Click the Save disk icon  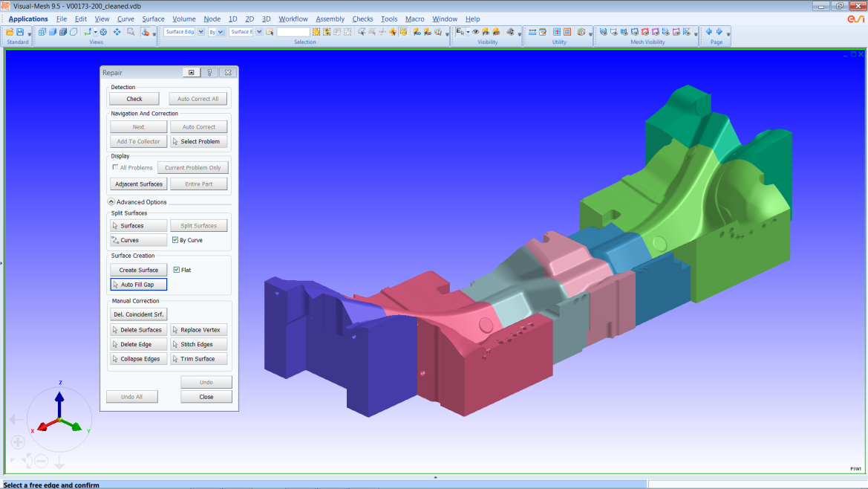pyautogui.click(x=20, y=32)
